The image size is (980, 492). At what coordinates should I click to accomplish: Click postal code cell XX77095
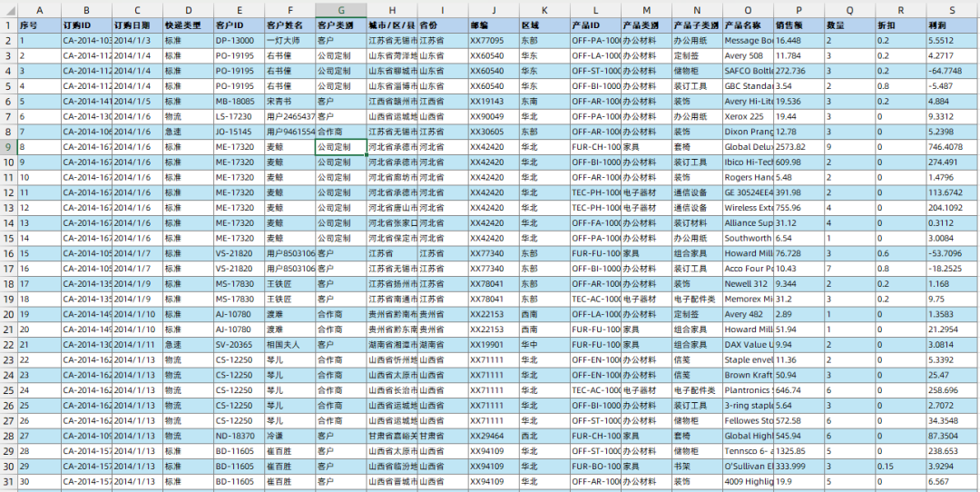[494, 41]
